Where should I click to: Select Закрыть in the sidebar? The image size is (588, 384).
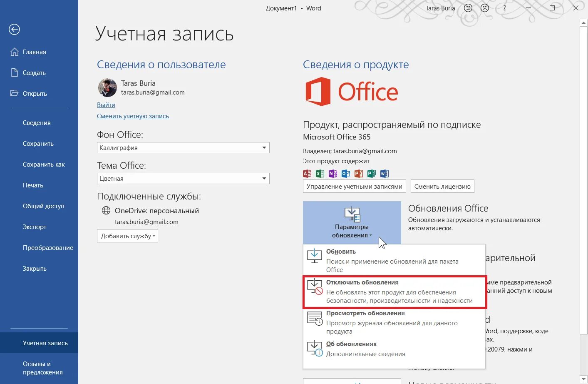(x=39, y=268)
